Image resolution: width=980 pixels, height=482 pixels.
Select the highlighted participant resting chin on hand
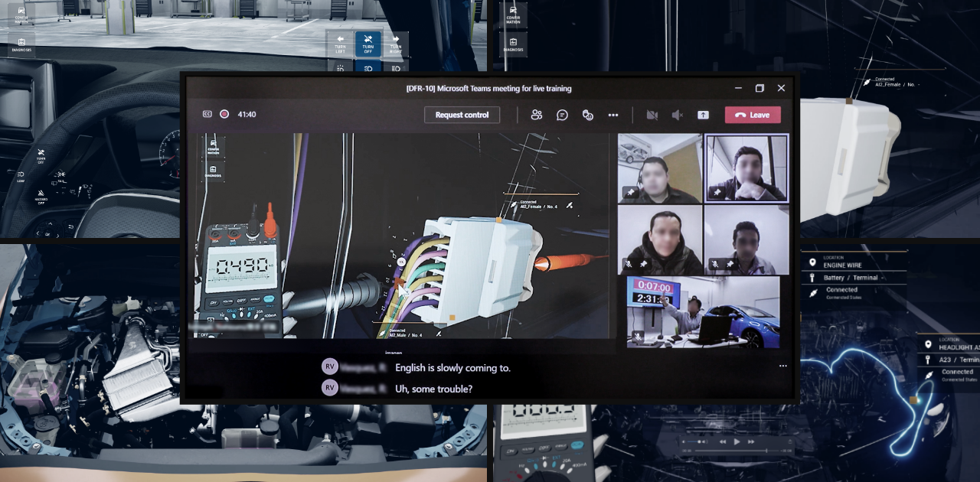(746, 168)
